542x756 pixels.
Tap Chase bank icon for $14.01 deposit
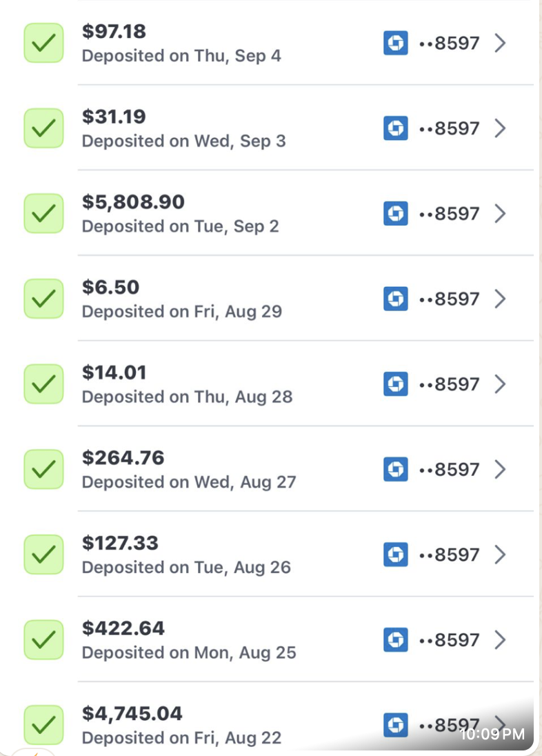[x=395, y=384]
